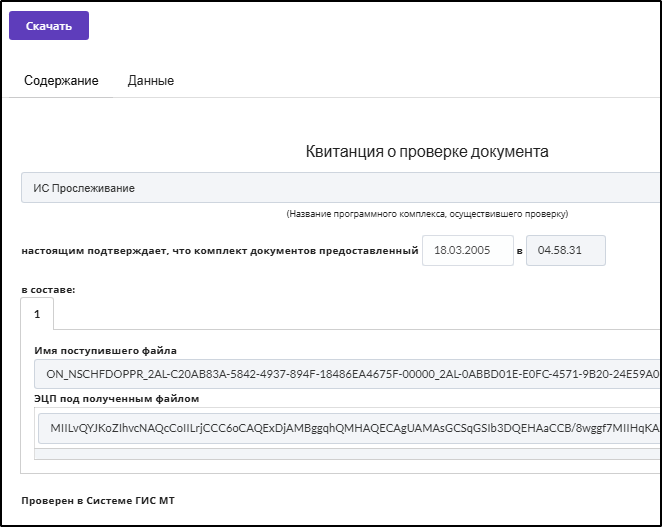Click the label ЭЦП под полученным файлом
This screenshot has height=527, width=662.
point(117,399)
